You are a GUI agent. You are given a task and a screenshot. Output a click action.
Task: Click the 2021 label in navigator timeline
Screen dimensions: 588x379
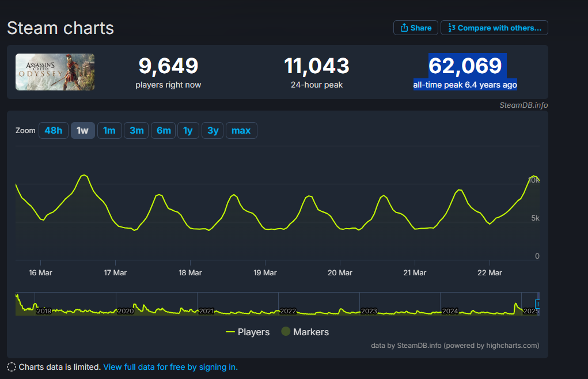(x=207, y=311)
